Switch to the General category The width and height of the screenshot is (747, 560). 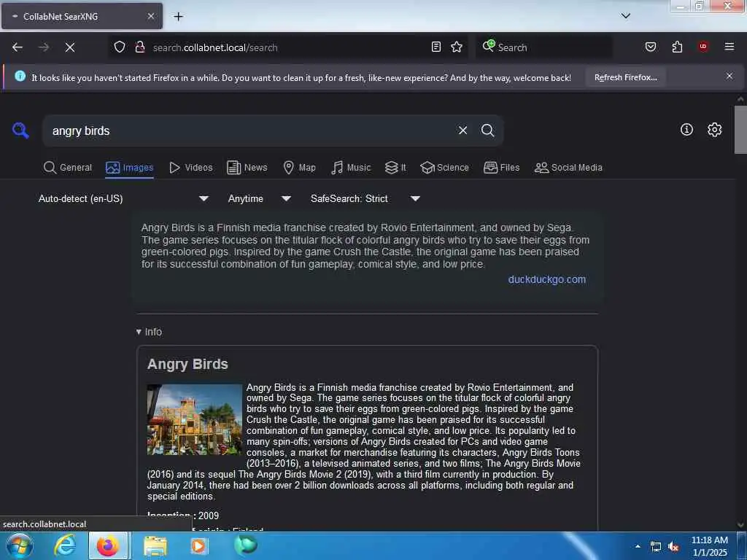pos(68,168)
